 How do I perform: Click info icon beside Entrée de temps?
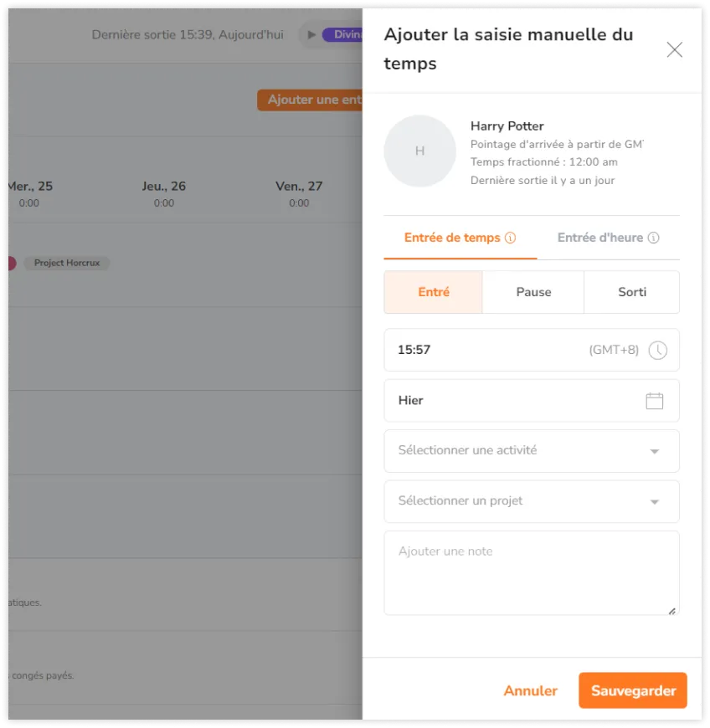point(510,238)
